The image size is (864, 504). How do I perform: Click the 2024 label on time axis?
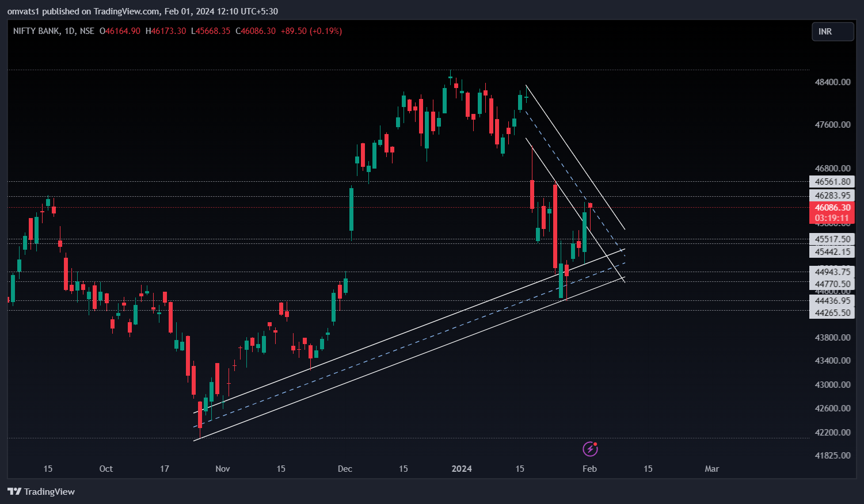pos(462,469)
